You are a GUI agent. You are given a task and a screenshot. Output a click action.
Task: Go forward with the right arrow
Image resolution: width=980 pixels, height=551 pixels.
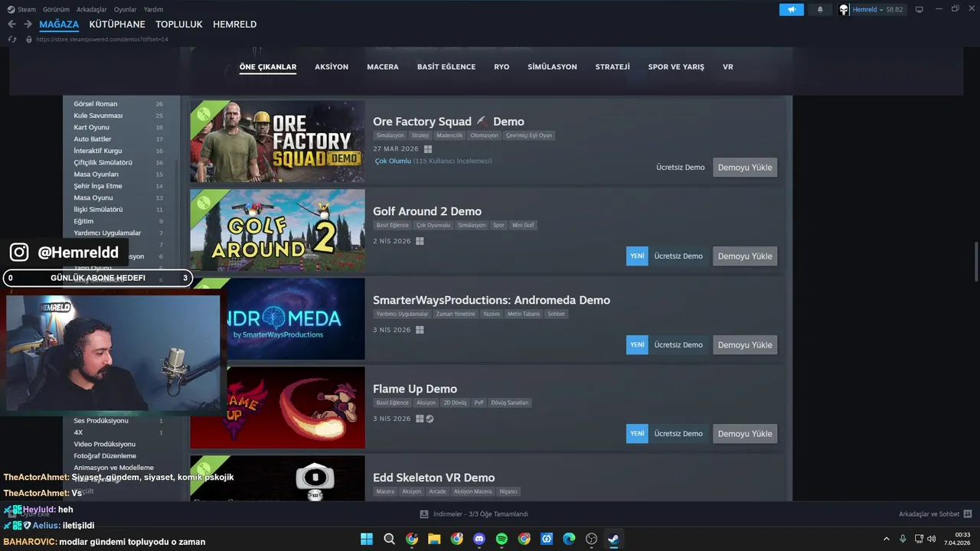(x=28, y=24)
